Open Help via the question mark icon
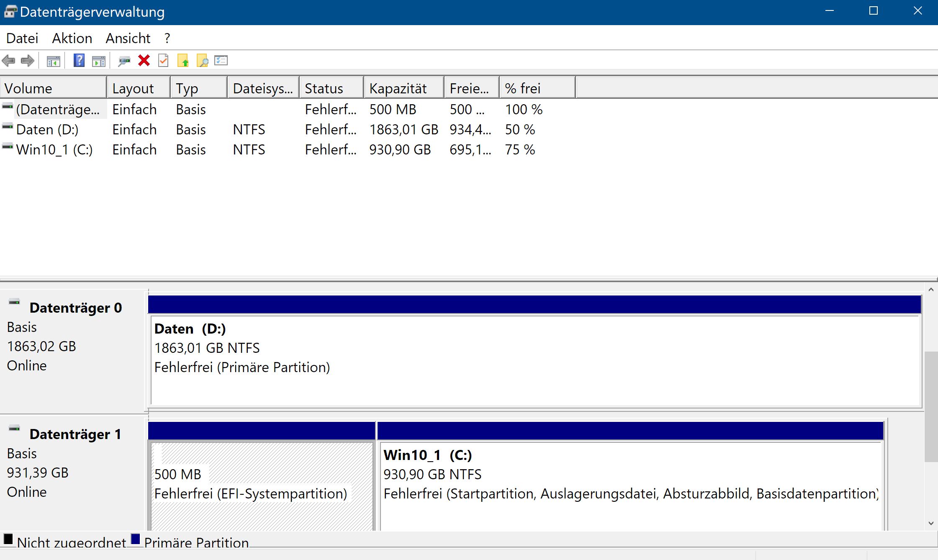The width and height of the screenshot is (938, 560). click(x=78, y=61)
